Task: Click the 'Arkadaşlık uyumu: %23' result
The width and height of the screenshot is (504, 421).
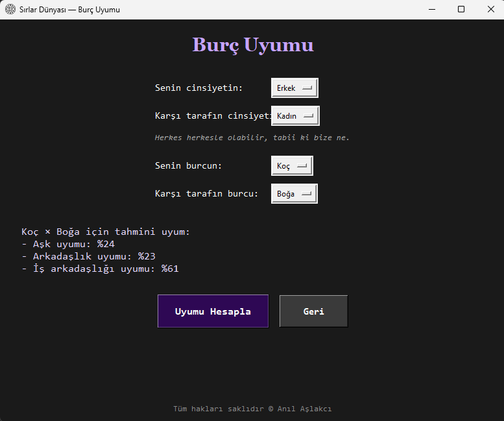Action: pyautogui.click(x=88, y=256)
